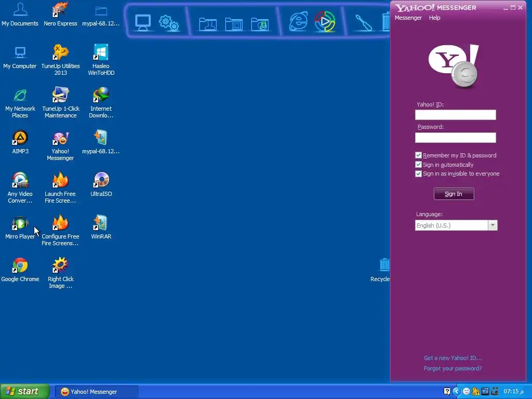Click Forgot your password link
532x399 pixels.
click(453, 368)
